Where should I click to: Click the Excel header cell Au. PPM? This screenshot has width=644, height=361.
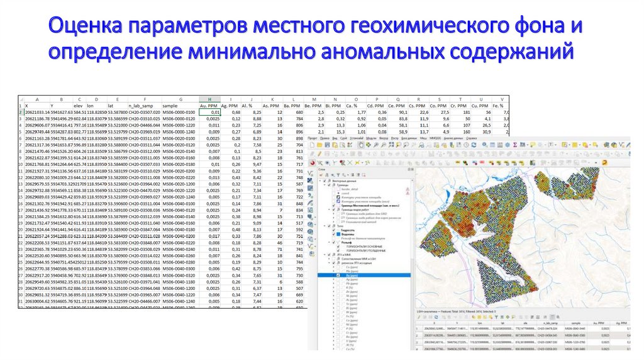[209, 106]
